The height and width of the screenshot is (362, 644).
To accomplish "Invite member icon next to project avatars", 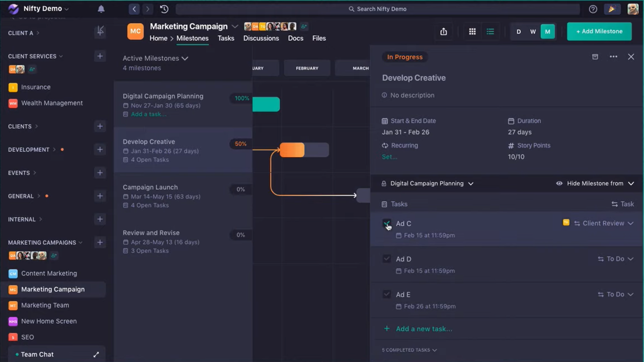I will (x=304, y=27).
